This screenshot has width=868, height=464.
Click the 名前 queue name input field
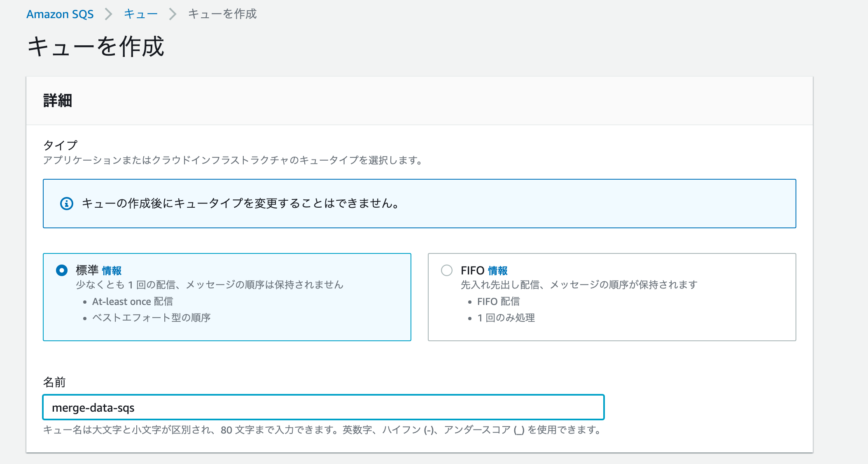[x=323, y=408]
